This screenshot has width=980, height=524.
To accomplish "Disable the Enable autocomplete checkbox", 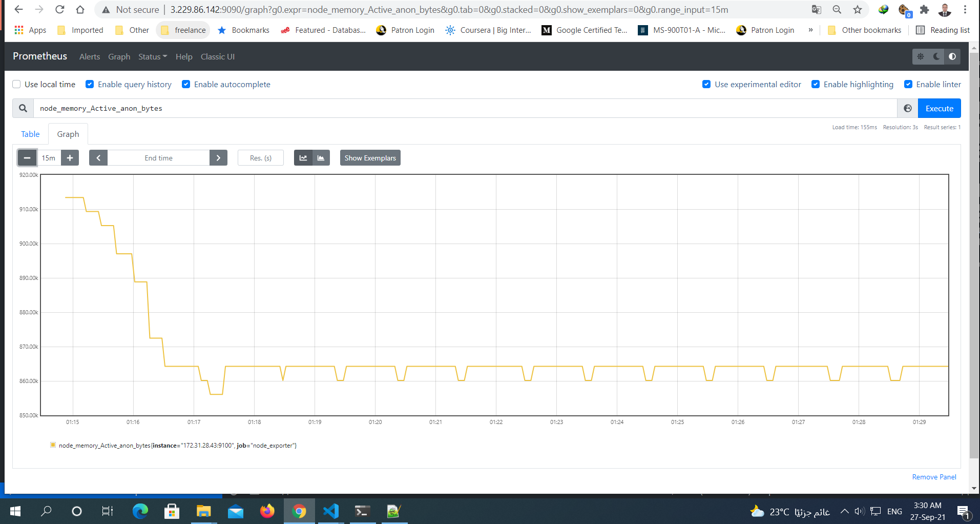I will pyautogui.click(x=186, y=84).
